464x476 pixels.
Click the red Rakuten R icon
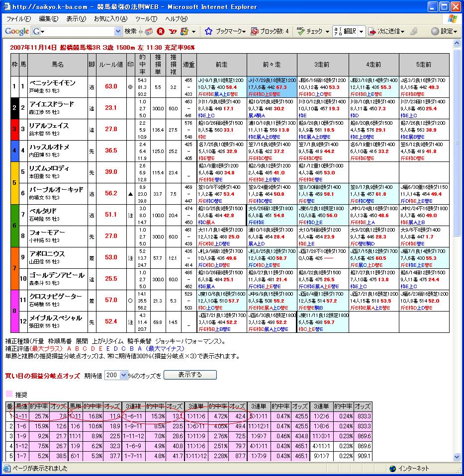click(x=161, y=31)
